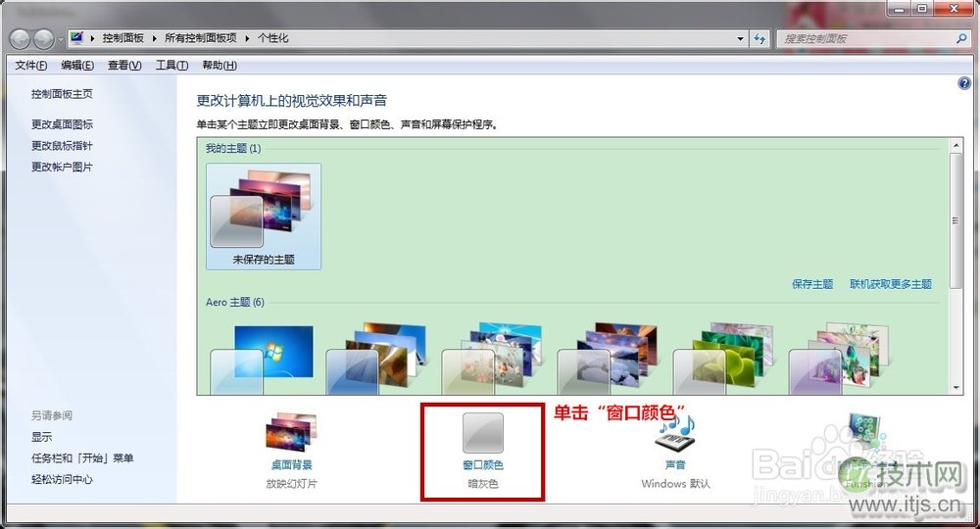Viewport: 980px width, 529px height.
Task: Click the Windows 默认 caption text
Action: pyautogui.click(x=675, y=483)
